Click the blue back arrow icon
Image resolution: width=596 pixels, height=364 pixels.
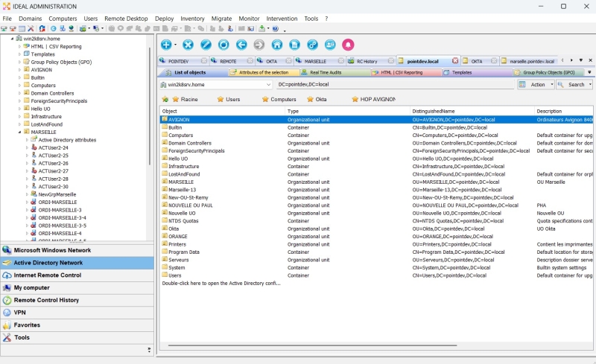[x=241, y=45]
